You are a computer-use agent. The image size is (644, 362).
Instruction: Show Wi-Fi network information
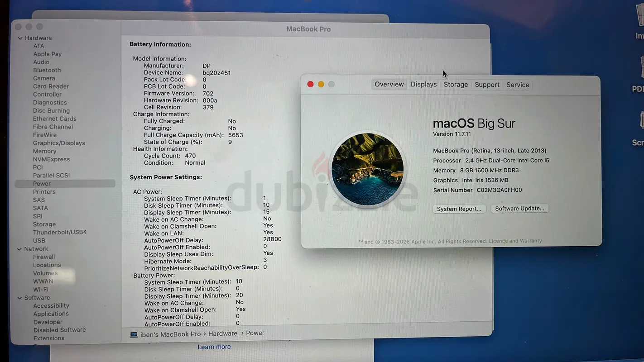coord(41,290)
